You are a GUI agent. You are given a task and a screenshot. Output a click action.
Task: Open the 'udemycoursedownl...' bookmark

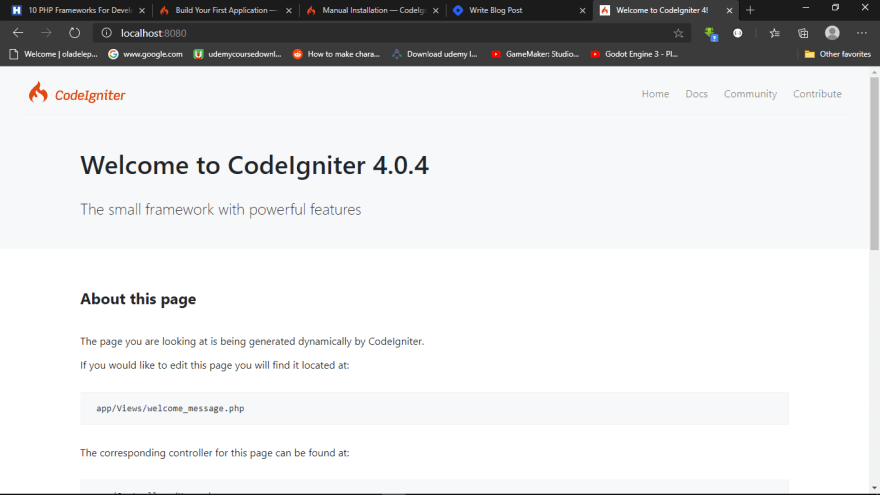(237, 54)
